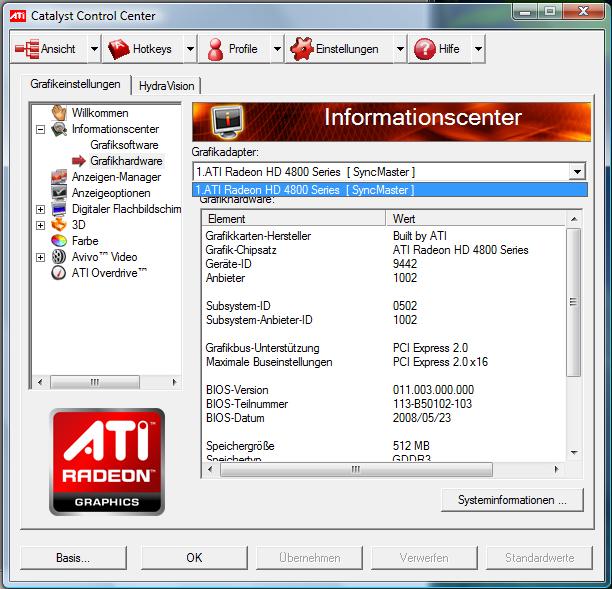Click the Systeminformationen button

tap(512, 500)
